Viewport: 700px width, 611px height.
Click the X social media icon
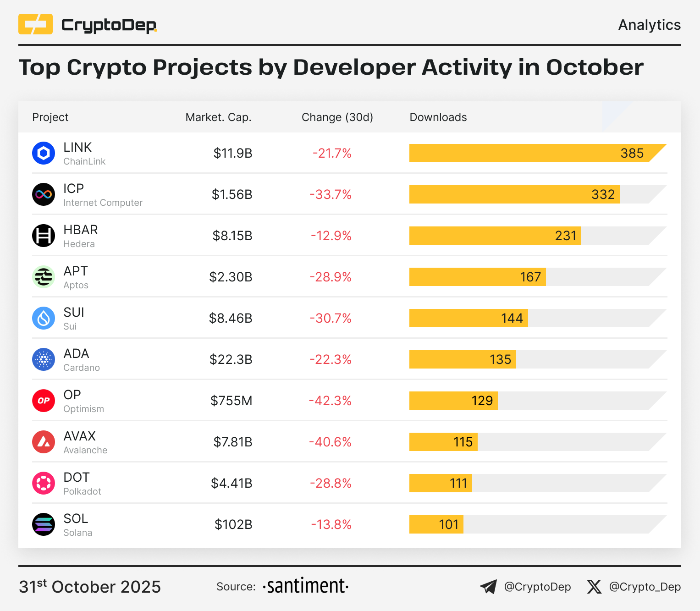pos(594,587)
